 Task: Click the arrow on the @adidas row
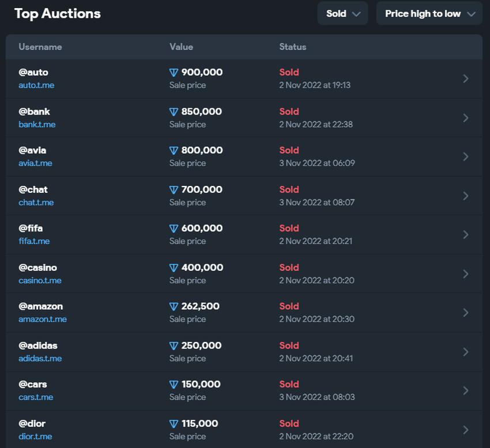coord(466,351)
